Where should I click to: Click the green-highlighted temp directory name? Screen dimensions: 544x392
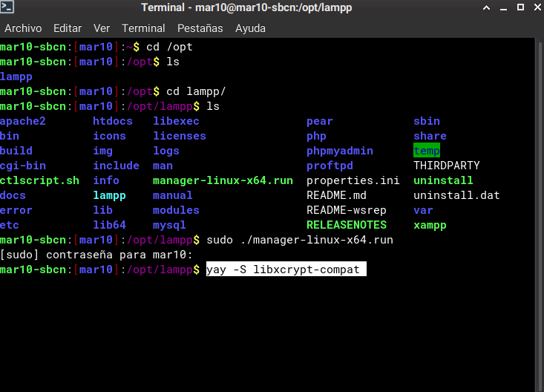point(427,151)
